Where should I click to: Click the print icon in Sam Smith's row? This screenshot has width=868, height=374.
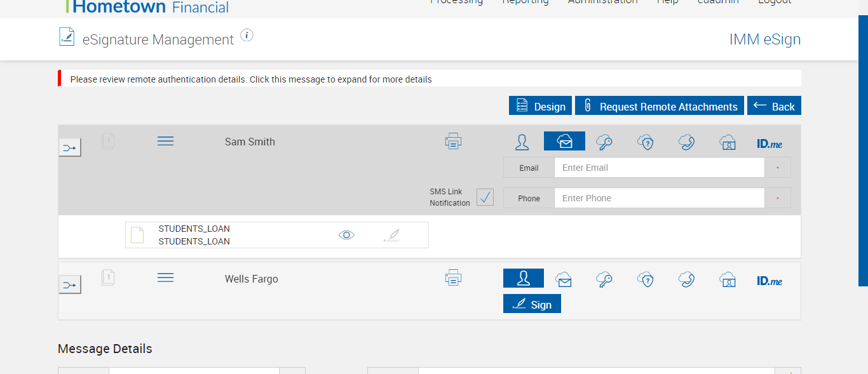453,141
